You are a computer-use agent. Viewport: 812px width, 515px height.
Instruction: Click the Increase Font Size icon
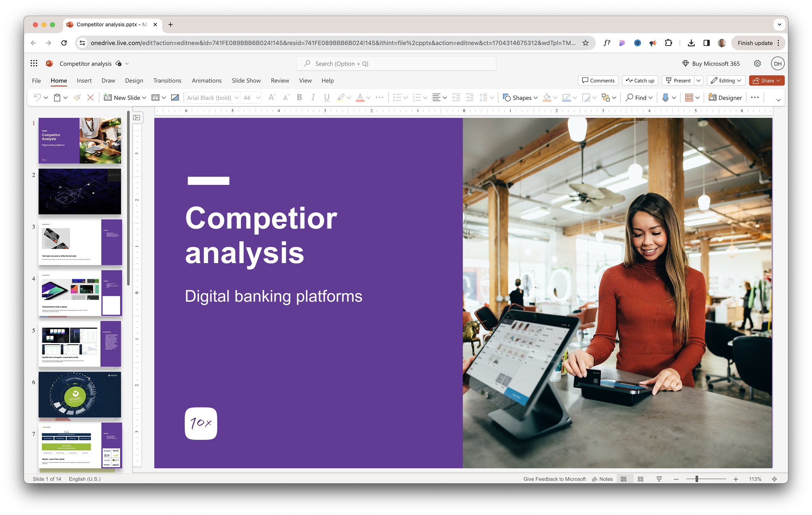(272, 98)
